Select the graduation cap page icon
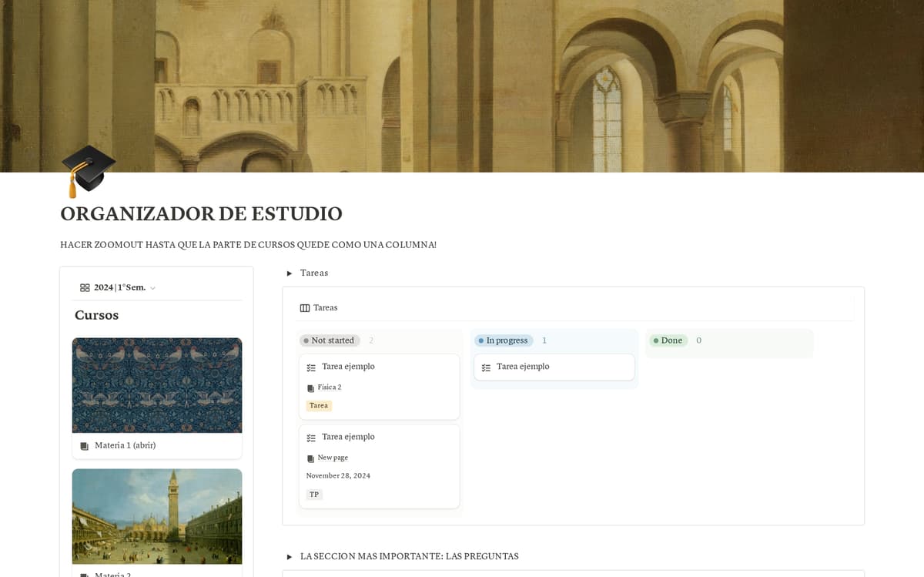The width and height of the screenshot is (924, 577). [x=87, y=169]
